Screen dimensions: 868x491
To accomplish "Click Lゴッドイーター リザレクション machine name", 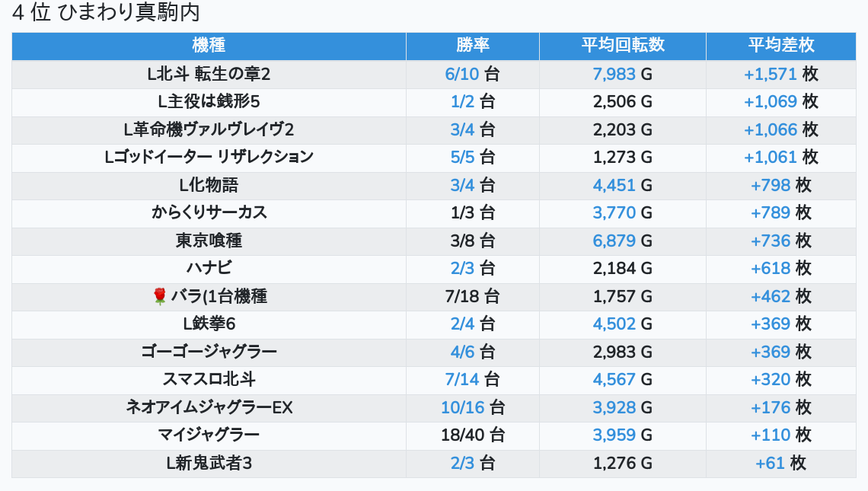I will (x=209, y=157).
